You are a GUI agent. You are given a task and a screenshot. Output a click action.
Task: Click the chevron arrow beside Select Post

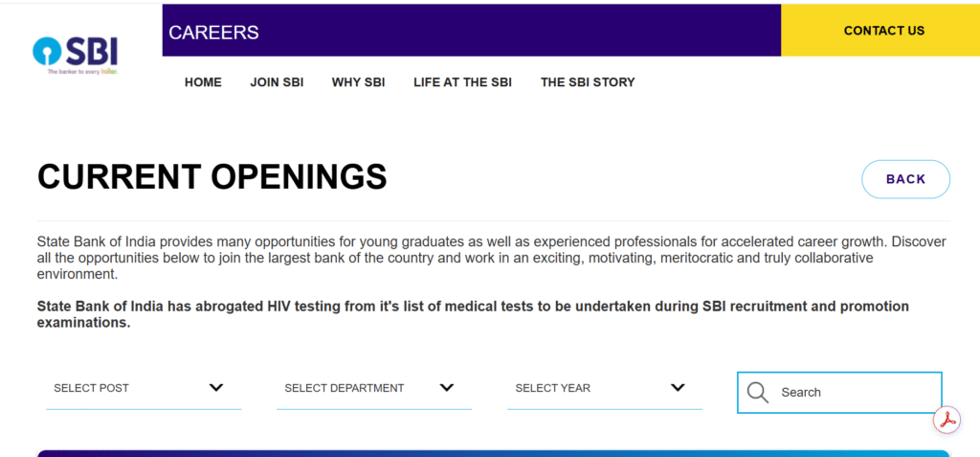tap(216, 388)
